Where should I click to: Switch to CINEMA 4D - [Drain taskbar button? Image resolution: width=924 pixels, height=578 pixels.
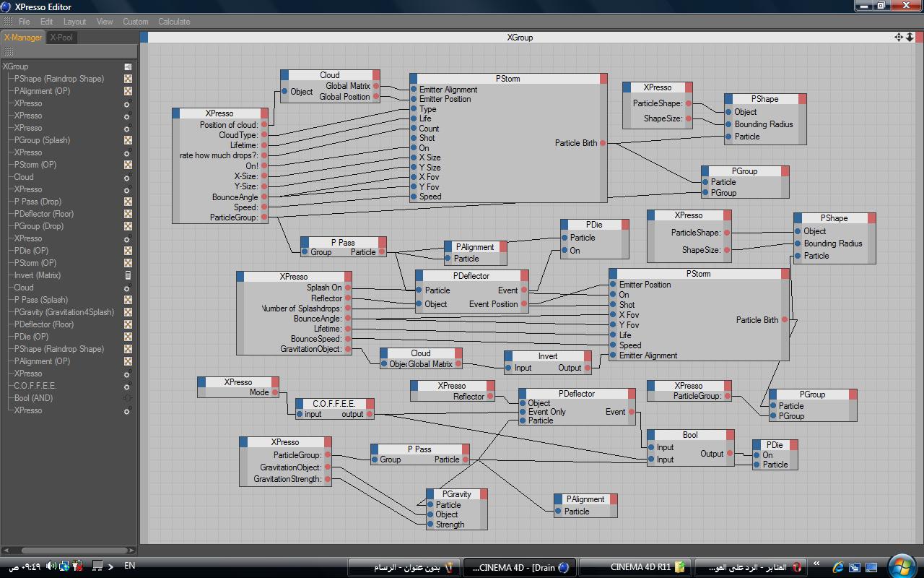(520, 567)
